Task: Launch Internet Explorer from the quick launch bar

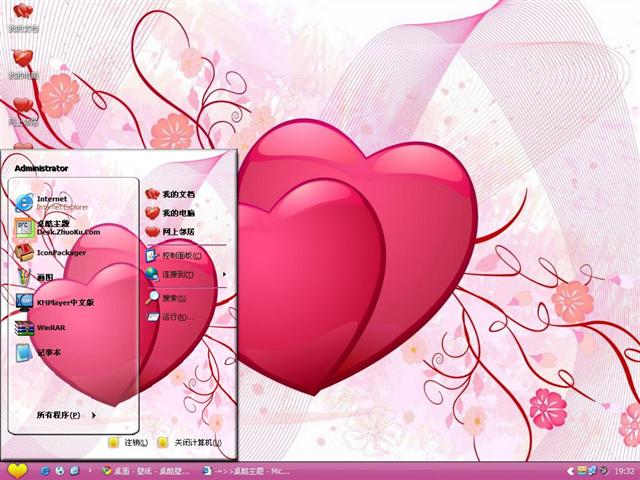Action: (44, 471)
